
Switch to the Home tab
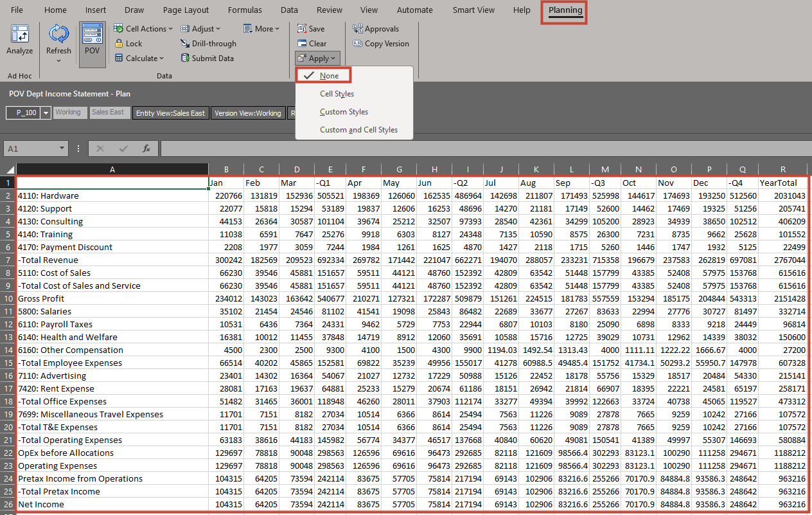click(55, 10)
